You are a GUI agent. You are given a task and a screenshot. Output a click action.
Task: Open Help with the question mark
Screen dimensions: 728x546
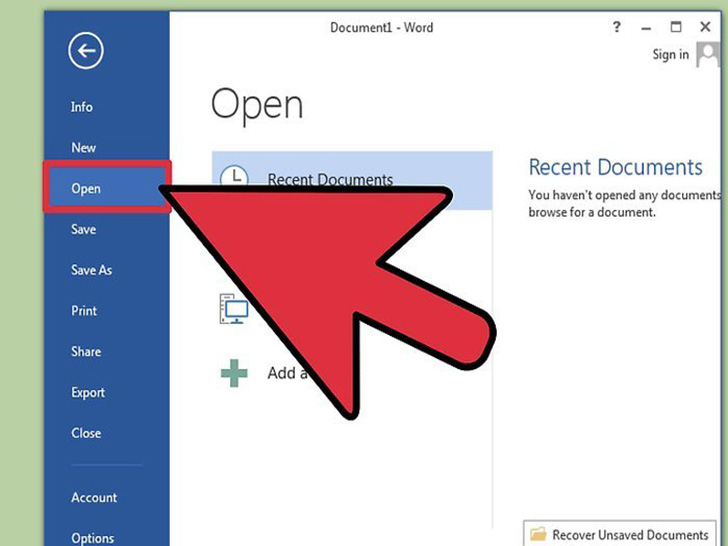[x=617, y=27]
